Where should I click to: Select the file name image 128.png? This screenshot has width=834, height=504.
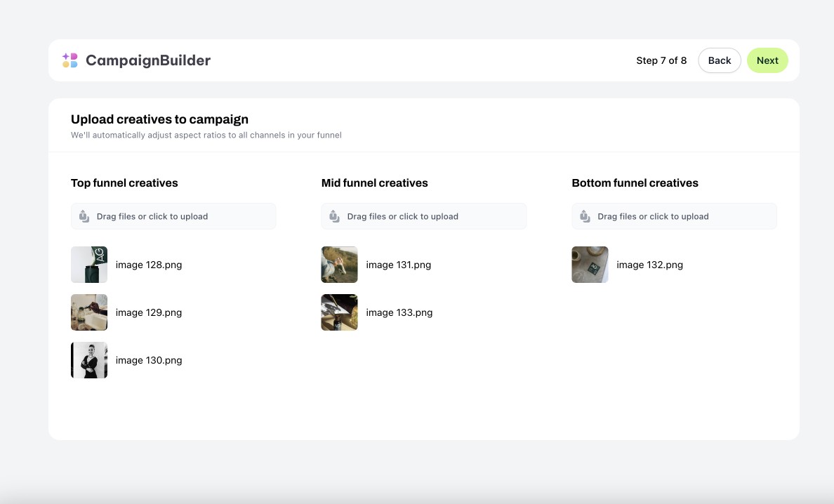point(149,265)
